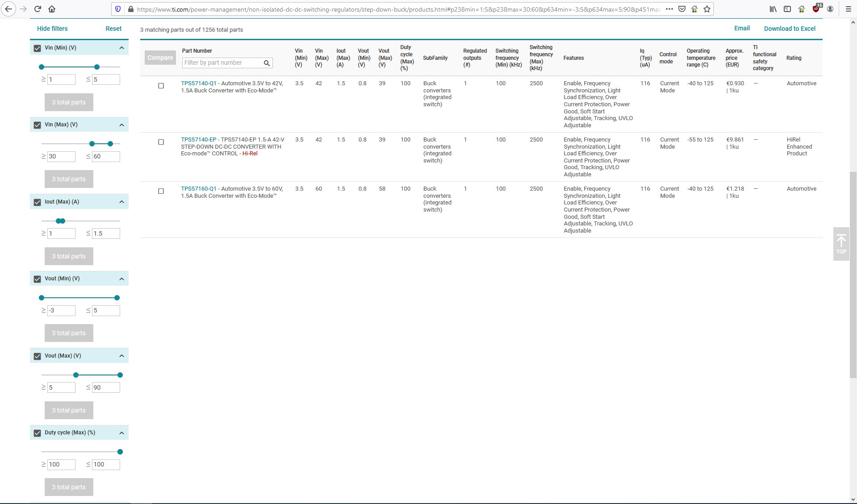Grab Vout (Max) slider lower handle
This screenshot has width=857, height=504.
pos(76,375)
